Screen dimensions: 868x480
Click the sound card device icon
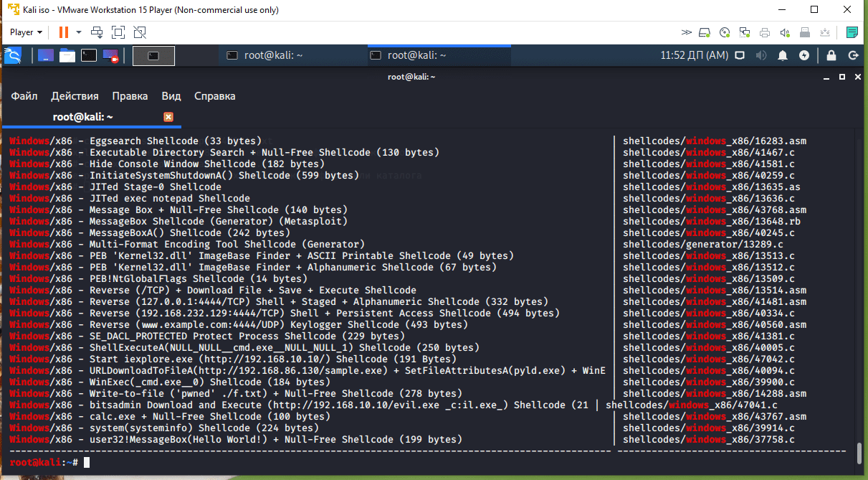coord(785,32)
